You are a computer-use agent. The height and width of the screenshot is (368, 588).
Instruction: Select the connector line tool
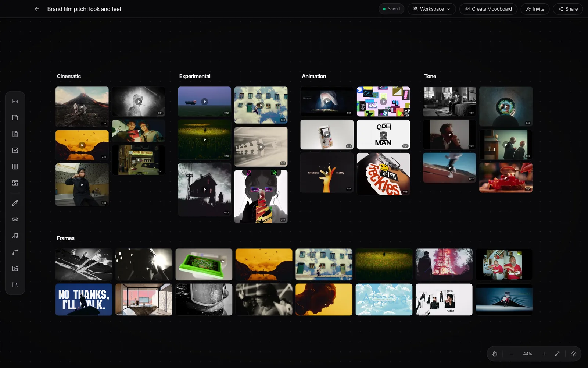coord(15,252)
